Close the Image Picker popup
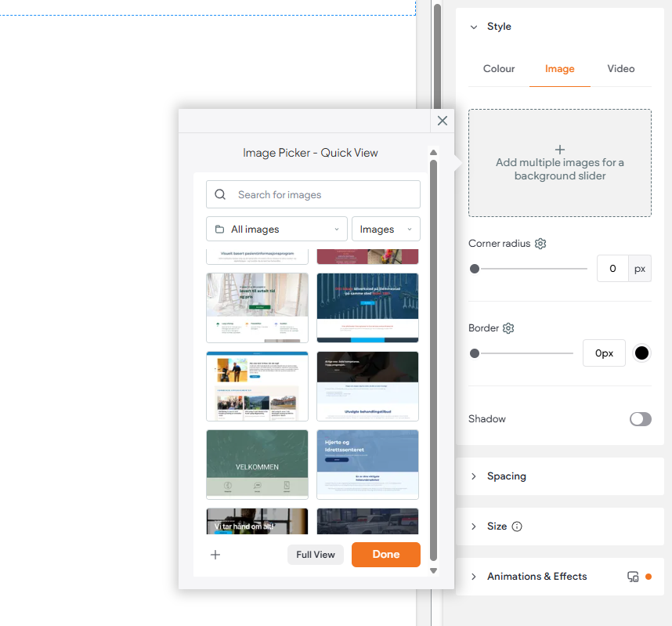 tap(443, 121)
